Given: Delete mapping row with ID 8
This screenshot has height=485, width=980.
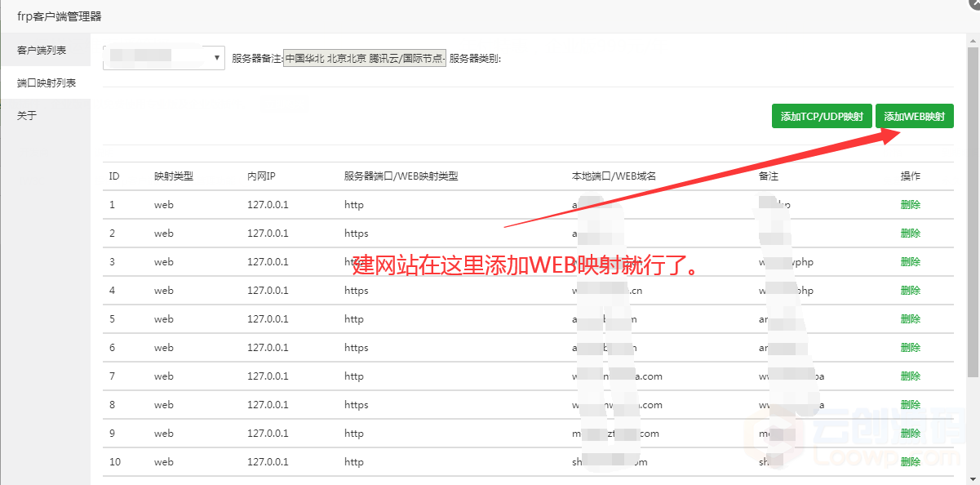Looking at the screenshot, I should [x=910, y=405].
